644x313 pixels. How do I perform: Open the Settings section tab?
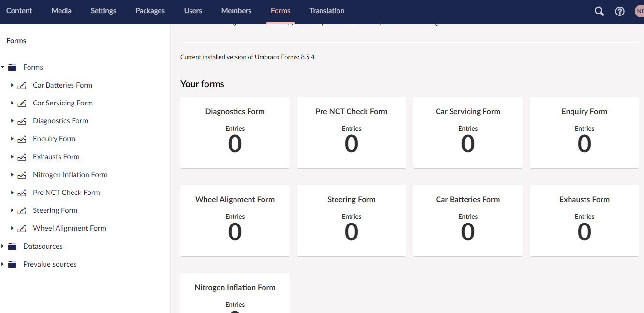click(x=103, y=11)
